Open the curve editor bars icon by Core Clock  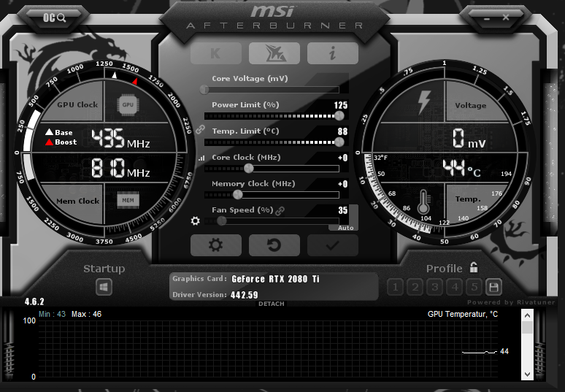click(x=201, y=158)
